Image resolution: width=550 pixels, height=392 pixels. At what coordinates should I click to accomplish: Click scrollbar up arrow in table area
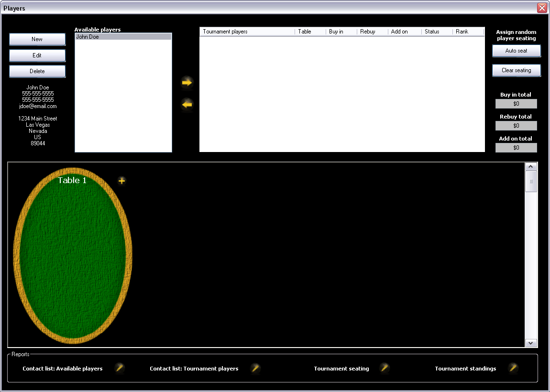531,167
